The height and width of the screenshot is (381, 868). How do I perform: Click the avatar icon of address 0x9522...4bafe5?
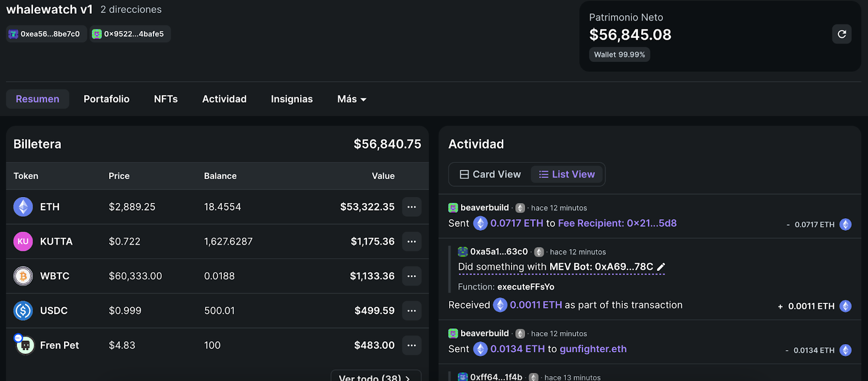click(x=97, y=34)
